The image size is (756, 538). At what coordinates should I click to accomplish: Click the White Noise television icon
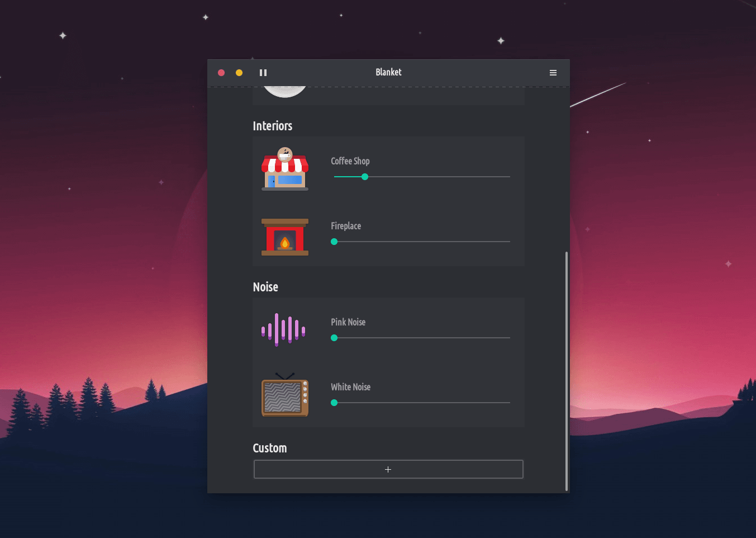(x=285, y=395)
